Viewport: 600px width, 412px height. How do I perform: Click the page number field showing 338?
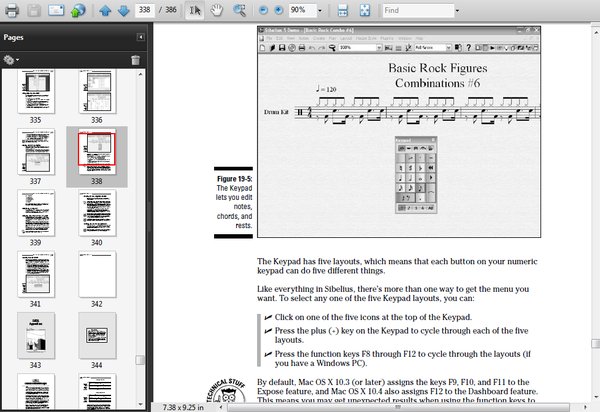(x=145, y=10)
